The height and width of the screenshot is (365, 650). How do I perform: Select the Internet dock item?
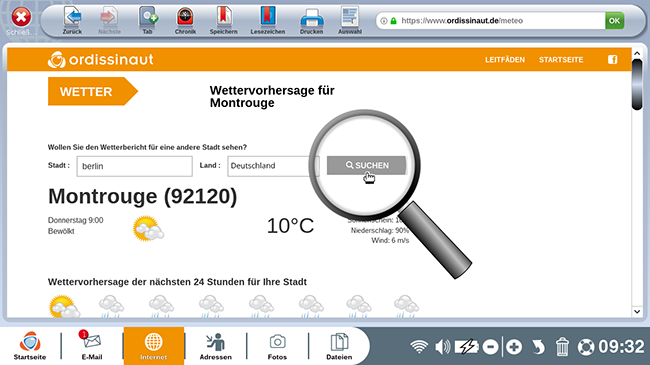(x=154, y=346)
